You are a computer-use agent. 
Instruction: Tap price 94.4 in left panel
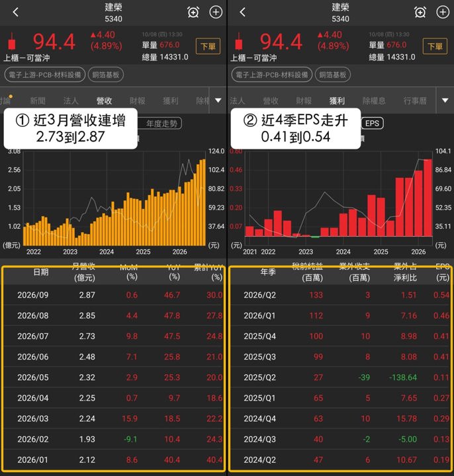pos(54,42)
